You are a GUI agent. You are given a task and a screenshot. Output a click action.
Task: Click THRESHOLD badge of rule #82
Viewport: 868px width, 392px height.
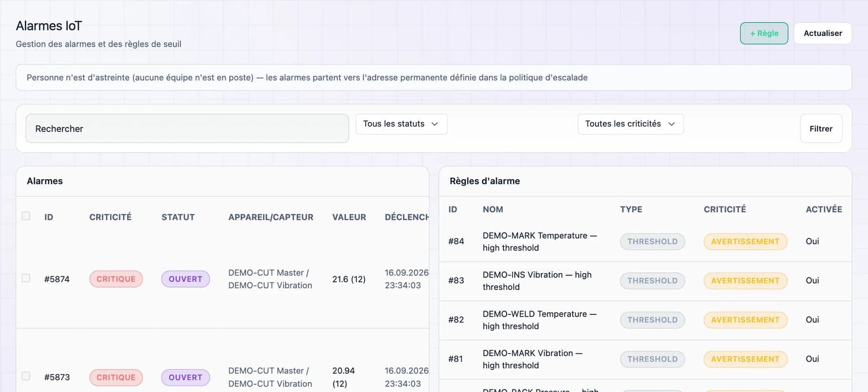[653, 320]
